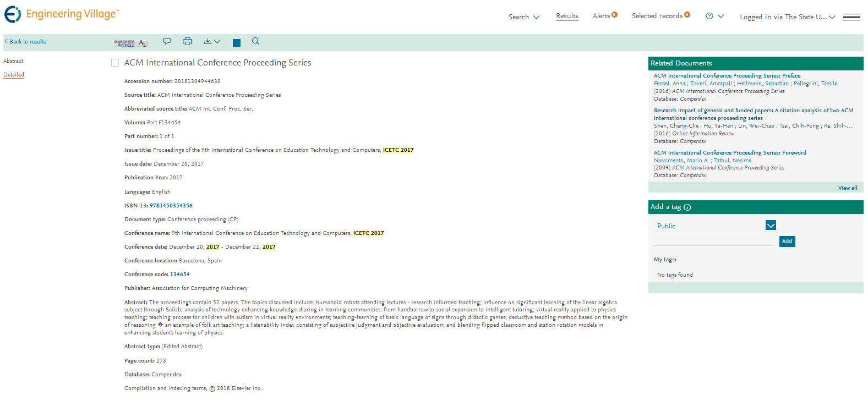Open the Alerts menu item

pyautogui.click(x=601, y=16)
